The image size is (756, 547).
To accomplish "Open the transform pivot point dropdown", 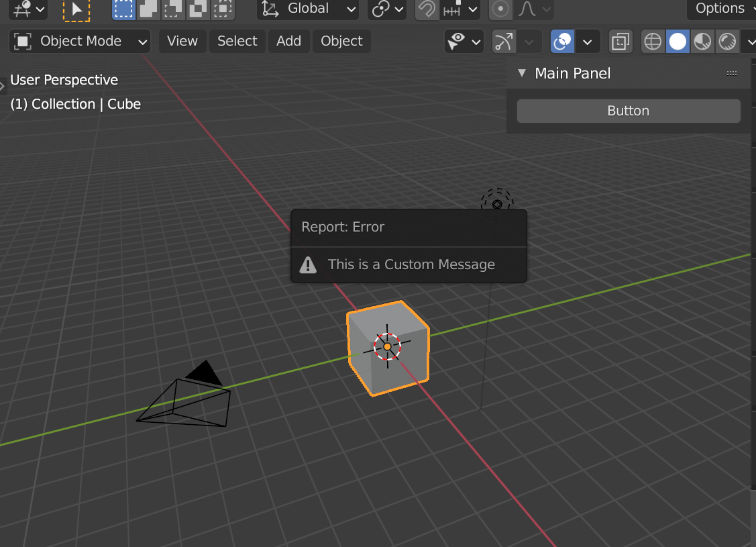I will pyautogui.click(x=386, y=9).
